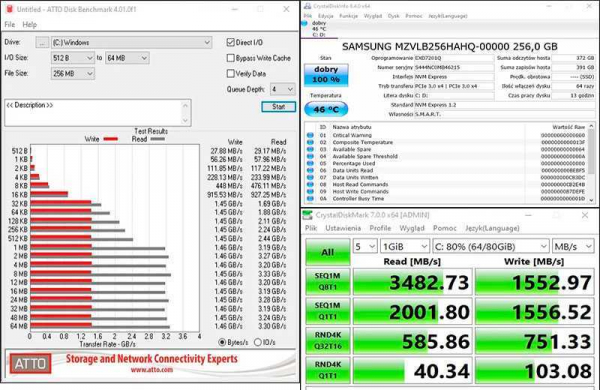
Task: Click the CrystalDiskInfo title bar icon
Action: (307, 6)
